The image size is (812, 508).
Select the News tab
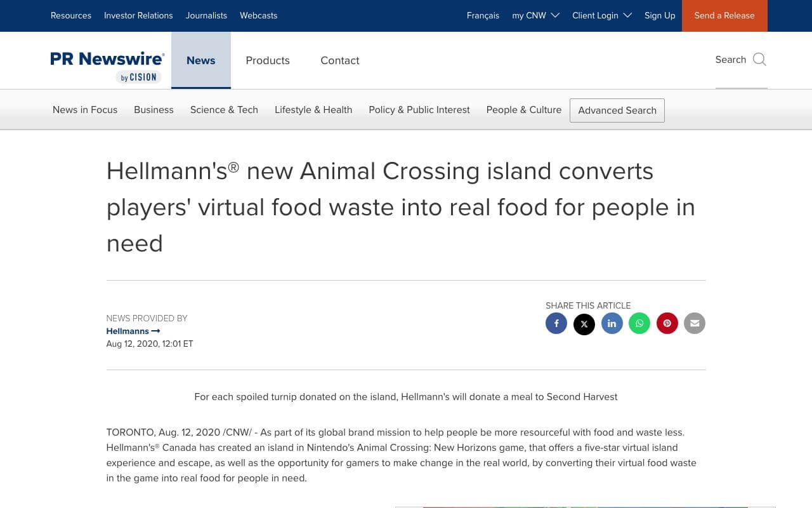click(x=201, y=60)
